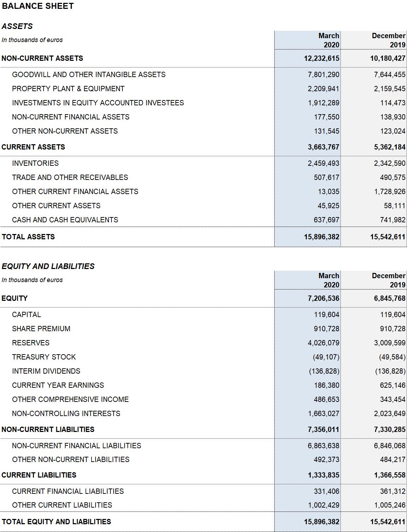Image resolution: width=407 pixels, height=532 pixels.
Task: Select INVESTMENTS IN EQUITY ACCOUNTED INVESTEES value 1,912,289
Action: 323,103
